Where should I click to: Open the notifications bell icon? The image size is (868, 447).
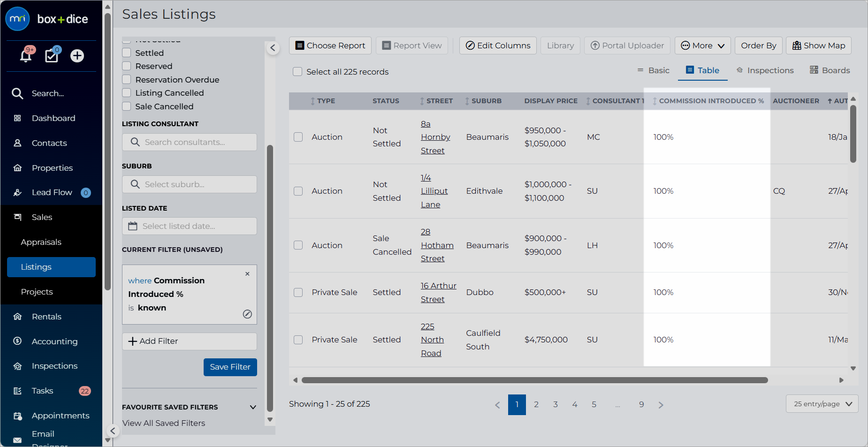(x=26, y=56)
